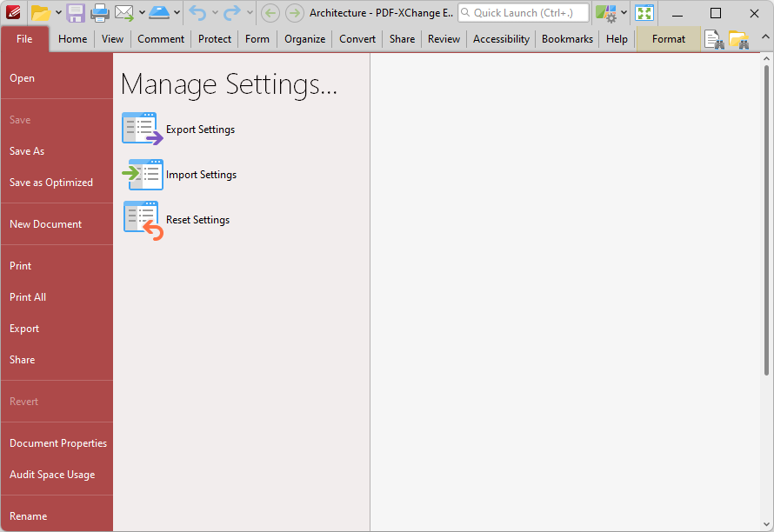774x532 pixels.
Task: Click Export in File sidebar
Action: coord(57,329)
